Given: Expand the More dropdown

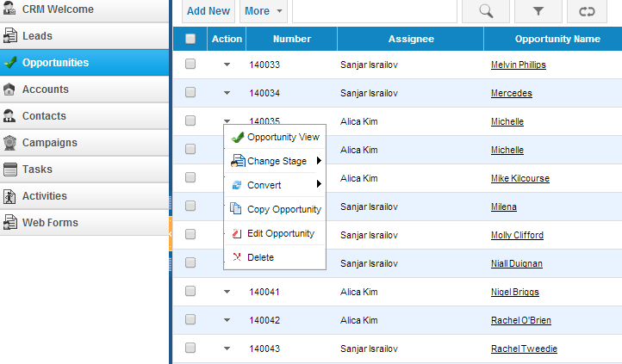Looking at the screenshot, I should (x=264, y=11).
